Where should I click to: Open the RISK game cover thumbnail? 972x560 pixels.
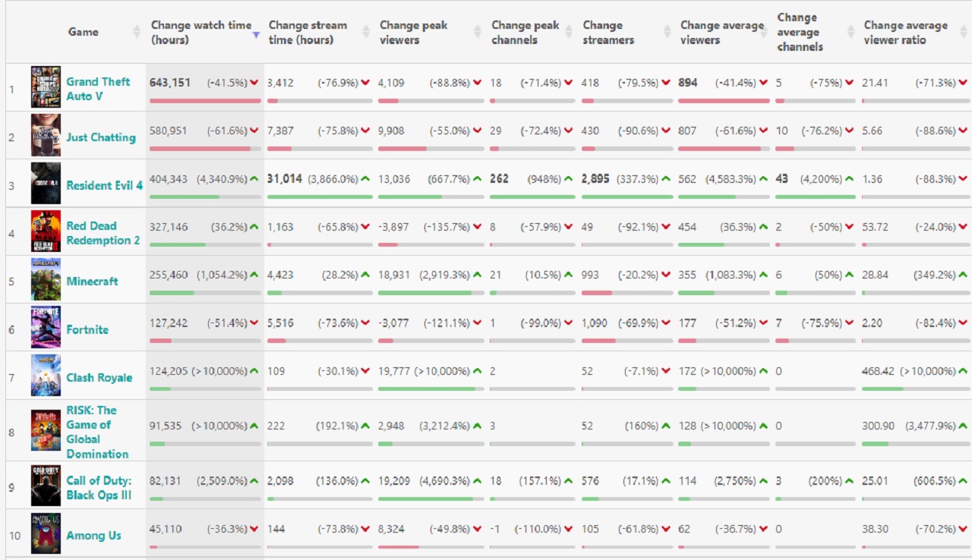click(x=46, y=431)
